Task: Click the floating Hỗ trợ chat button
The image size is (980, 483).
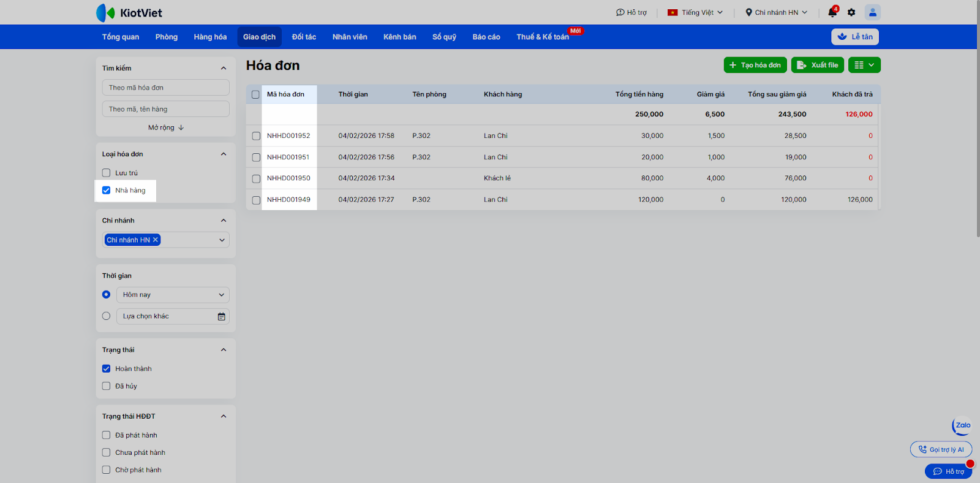Action: [948, 471]
